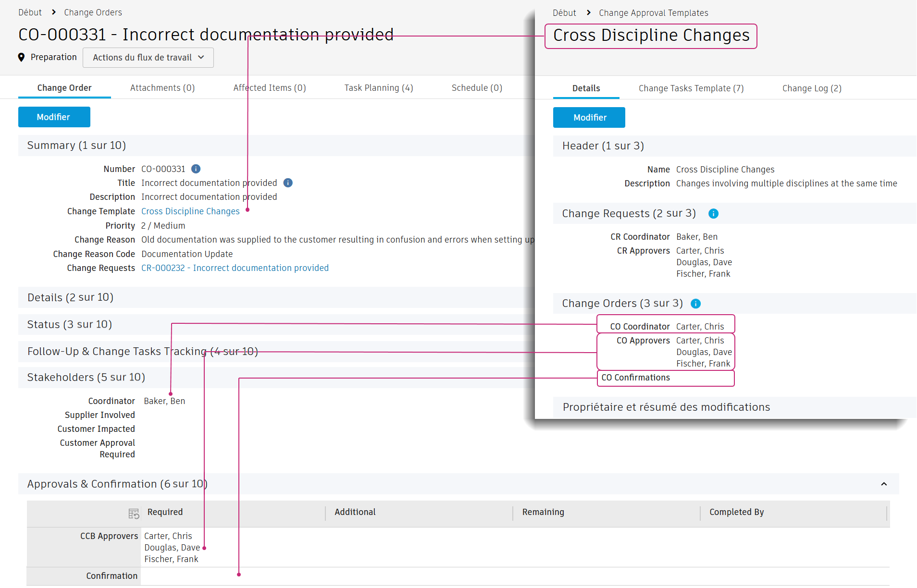Open the CR-000232 change request link
Screen dimensions: 917x588
(x=235, y=268)
